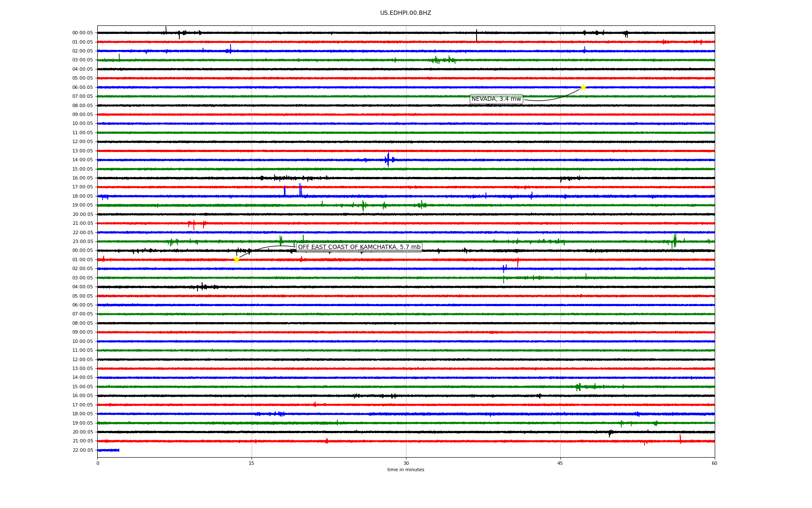Click the 45 tick on the time axis

point(560,463)
